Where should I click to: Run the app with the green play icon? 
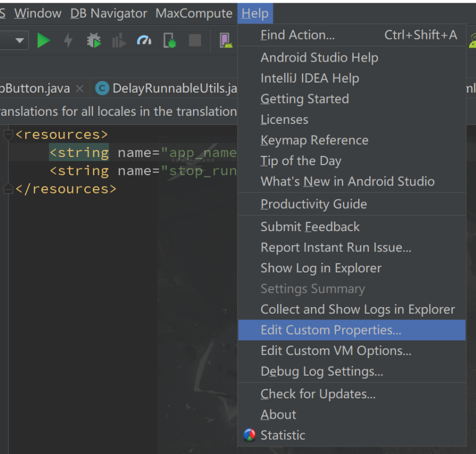[43, 40]
